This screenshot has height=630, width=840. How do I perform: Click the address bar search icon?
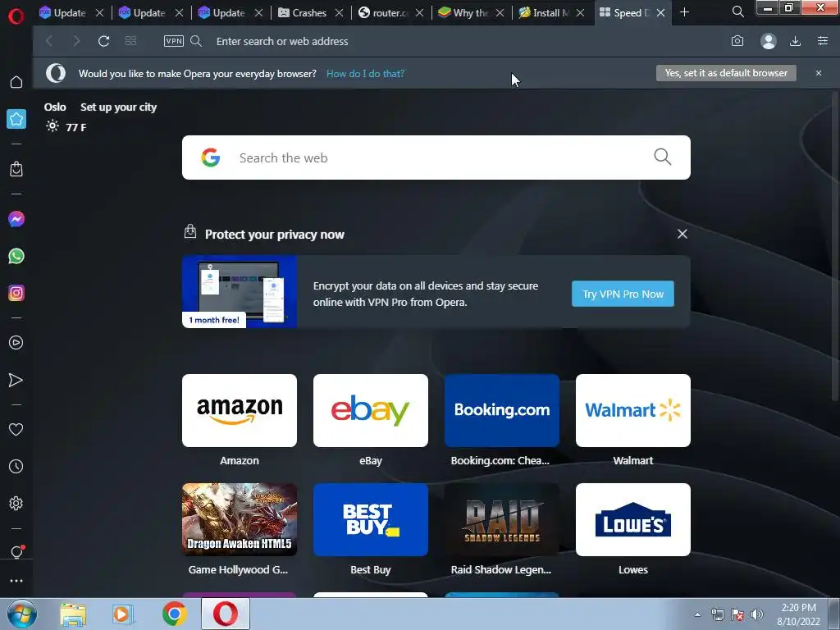point(196,41)
